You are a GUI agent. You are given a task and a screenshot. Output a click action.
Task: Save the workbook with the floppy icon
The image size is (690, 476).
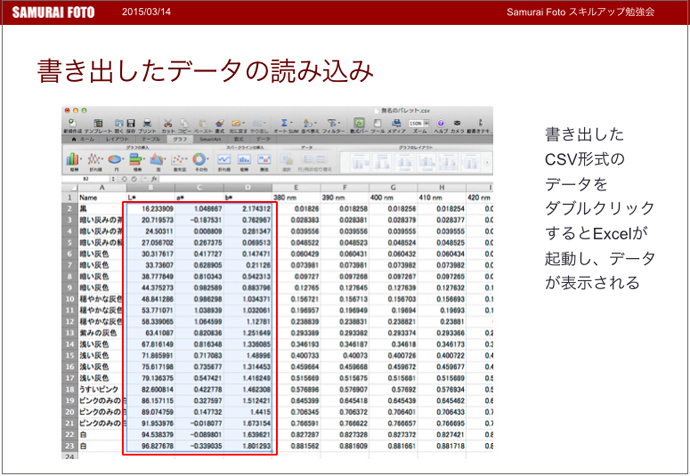(x=131, y=123)
